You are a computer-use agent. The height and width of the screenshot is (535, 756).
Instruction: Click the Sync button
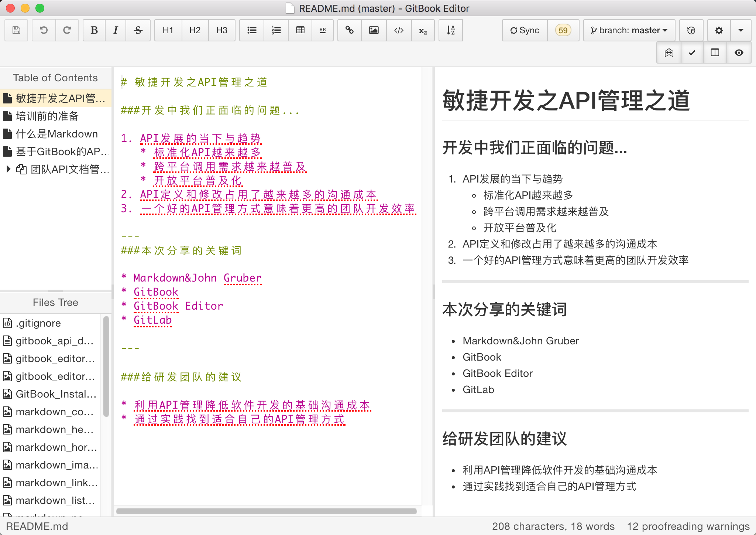525,30
